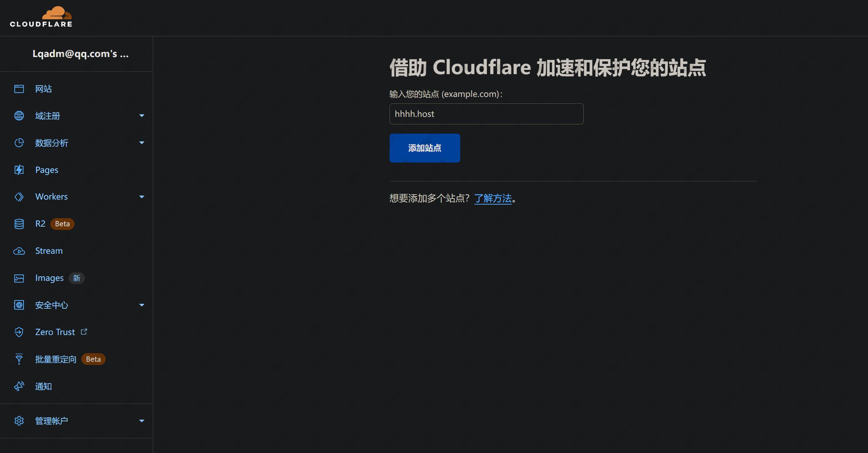The height and width of the screenshot is (453, 868).
Task: Click the Beta badge next to 批量重定向
Action: 93,359
